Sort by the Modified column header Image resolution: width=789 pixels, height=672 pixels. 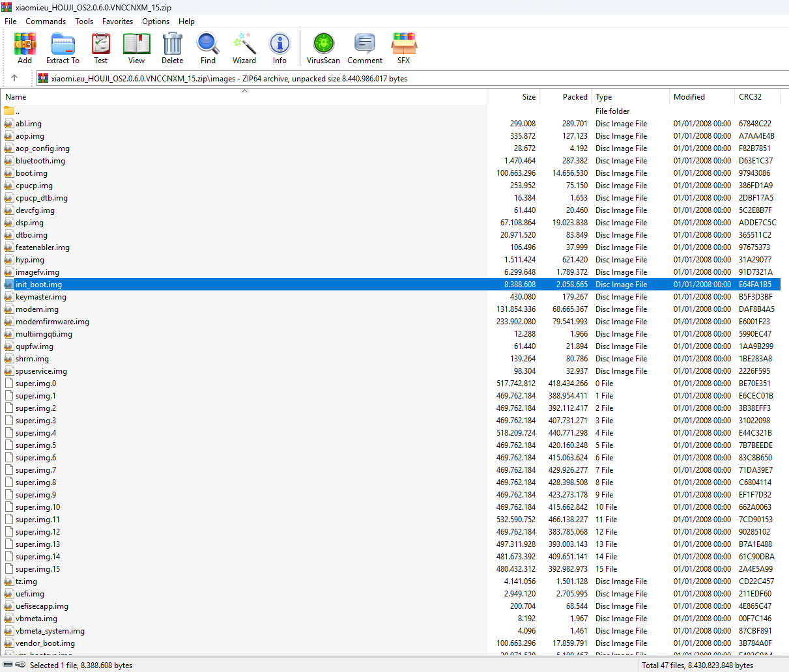tap(702, 97)
